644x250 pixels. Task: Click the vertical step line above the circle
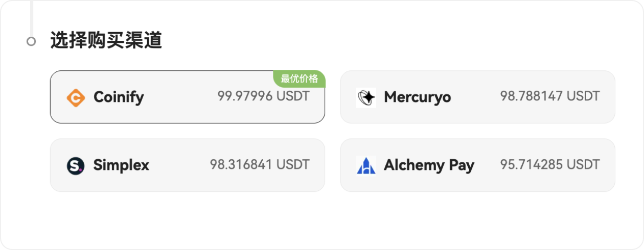[32, 15]
